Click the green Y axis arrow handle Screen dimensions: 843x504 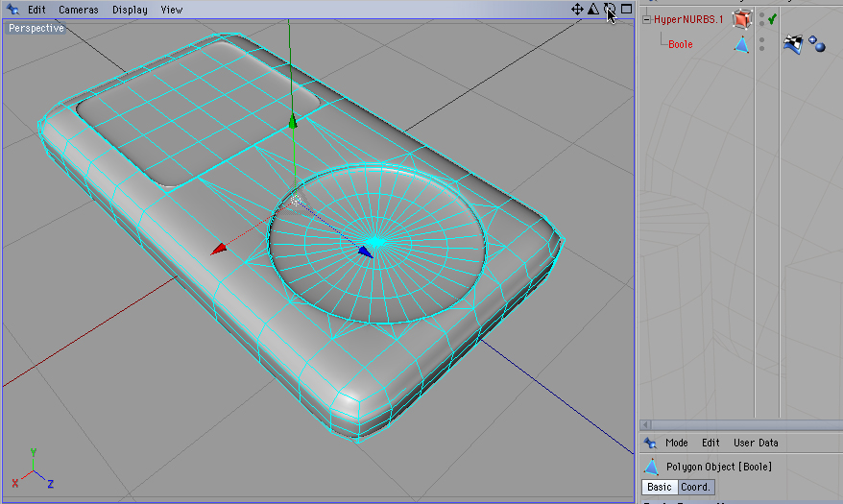click(x=293, y=121)
